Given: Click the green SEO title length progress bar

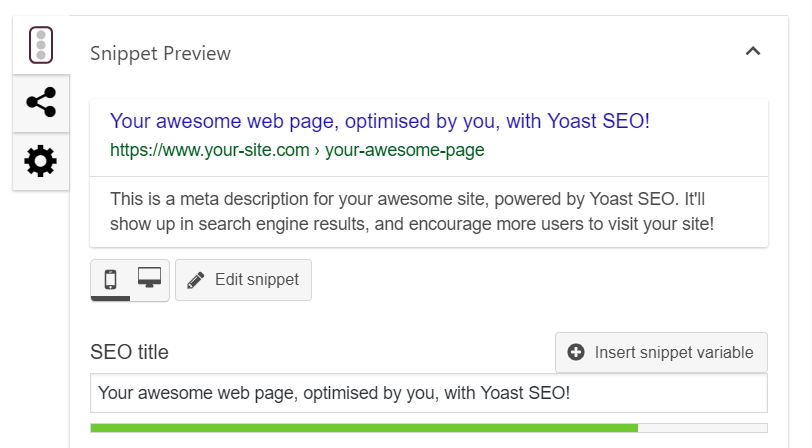Looking at the screenshot, I should click(364, 428).
